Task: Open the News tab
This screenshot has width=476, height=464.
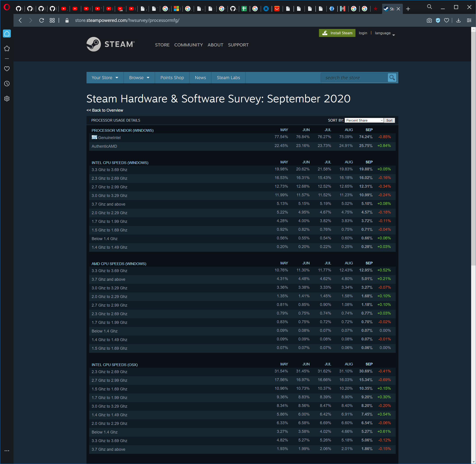Action: tap(200, 78)
